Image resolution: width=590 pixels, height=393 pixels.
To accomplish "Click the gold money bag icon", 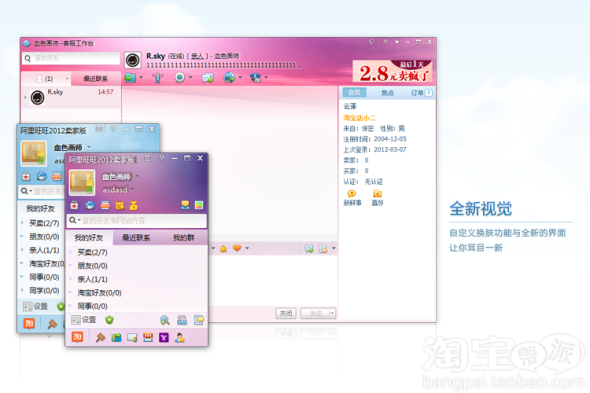I will (x=134, y=206).
